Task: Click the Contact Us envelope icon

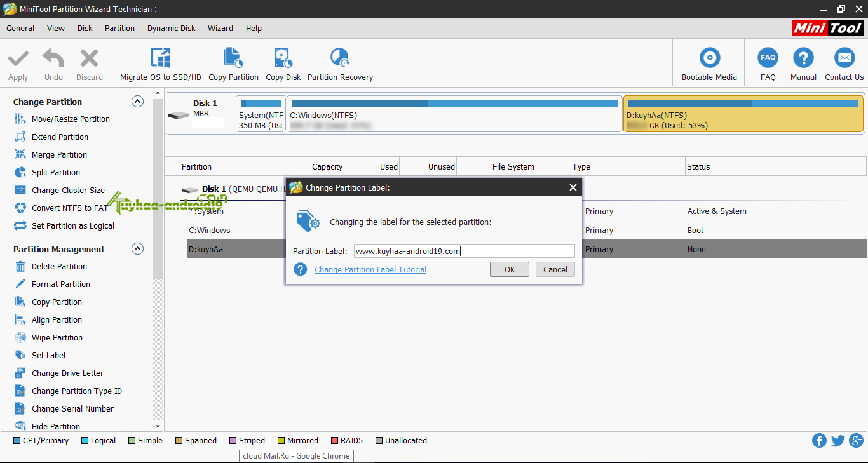Action: (x=844, y=58)
